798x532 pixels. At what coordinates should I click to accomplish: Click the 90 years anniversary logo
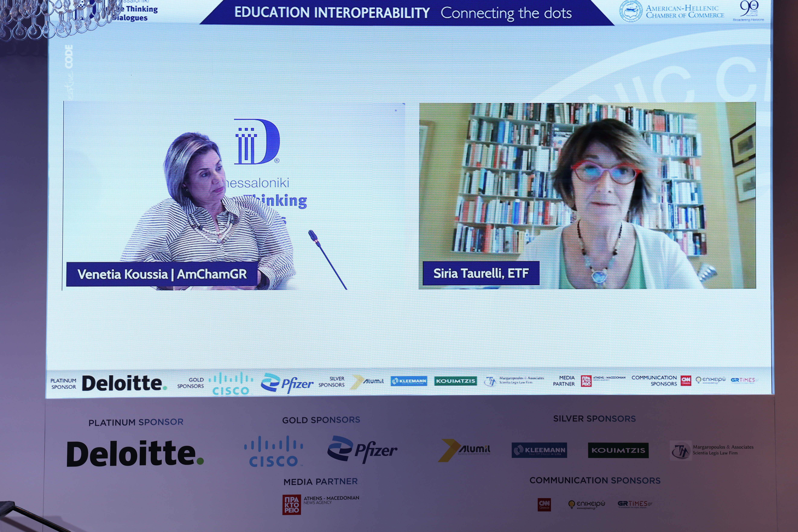[x=749, y=11]
